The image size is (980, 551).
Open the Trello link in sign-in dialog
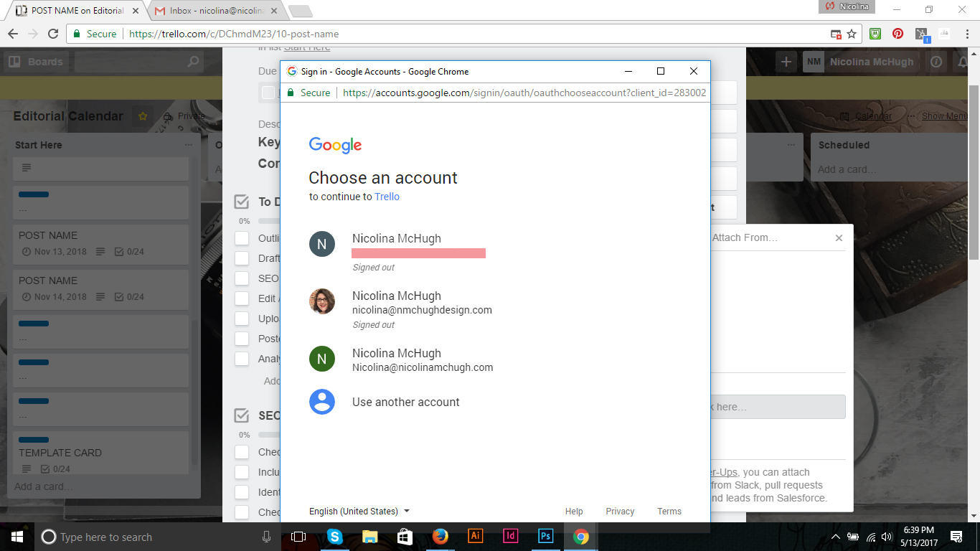pyautogui.click(x=387, y=197)
